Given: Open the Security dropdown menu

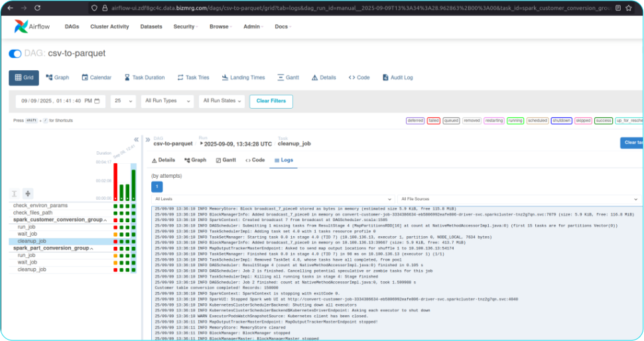Looking at the screenshot, I should pyautogui.click(x=185, y=27).
